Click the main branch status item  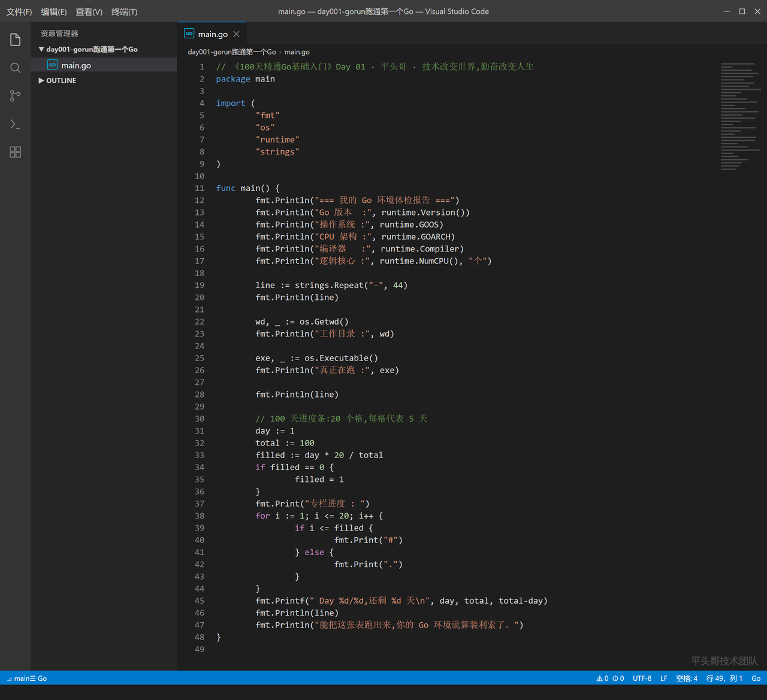(26, 678)
